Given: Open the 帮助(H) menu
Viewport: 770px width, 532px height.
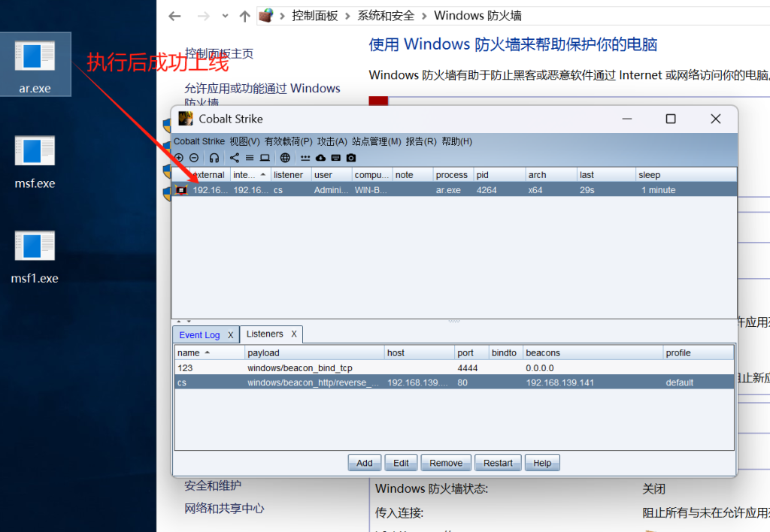Looking at the screenshot, I should coord(456,141).
